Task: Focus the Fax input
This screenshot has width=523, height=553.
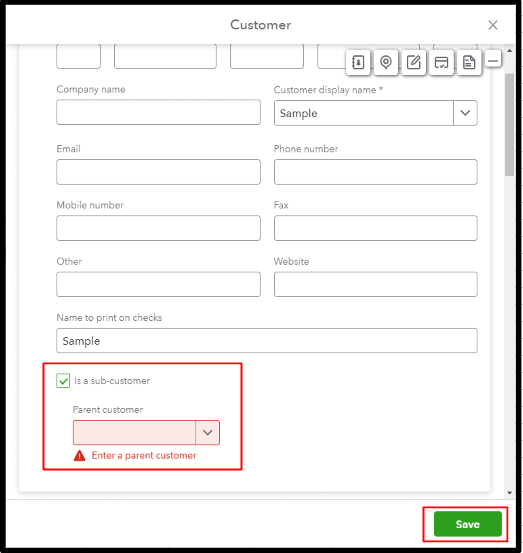Action: tap(376, 228)
